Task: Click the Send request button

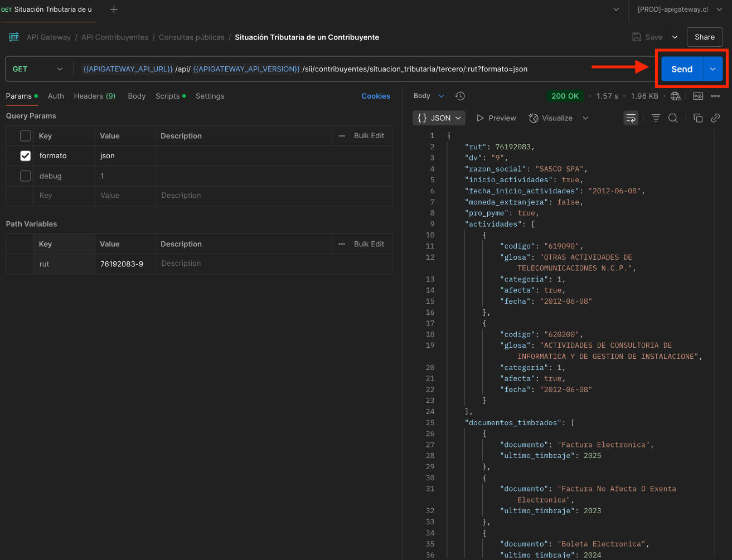Action: [x=682, y=69]
